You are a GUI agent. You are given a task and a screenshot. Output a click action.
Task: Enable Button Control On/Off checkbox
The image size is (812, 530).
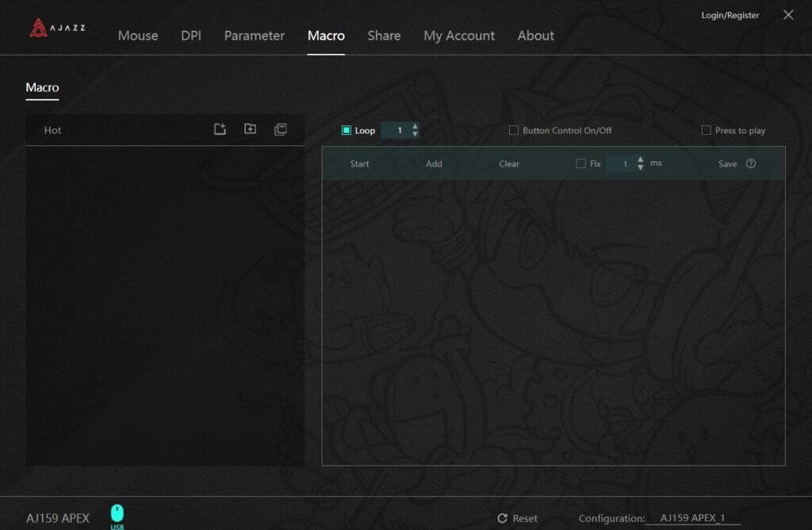514,130
